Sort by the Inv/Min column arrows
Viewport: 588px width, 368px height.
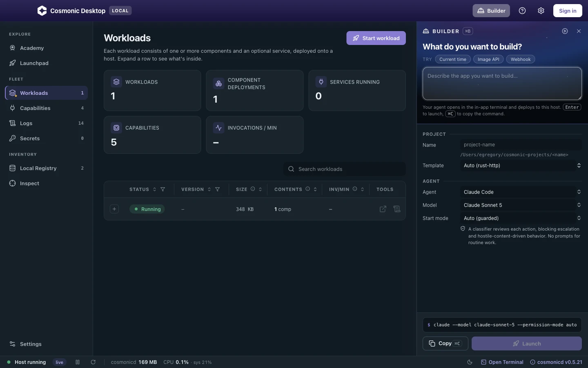tap(363, 189)
